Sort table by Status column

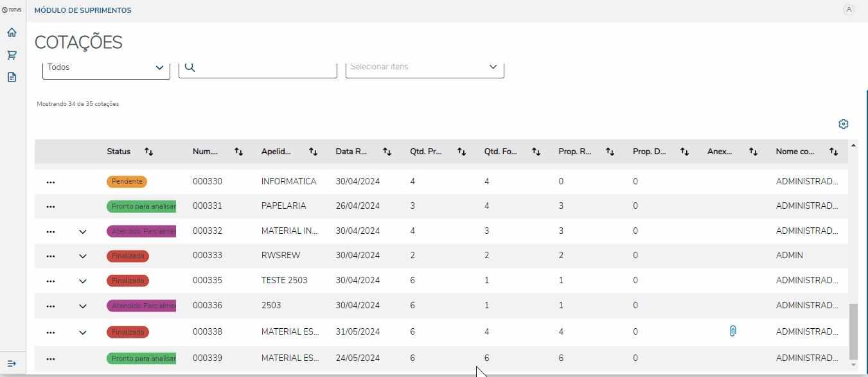(149, 152)
